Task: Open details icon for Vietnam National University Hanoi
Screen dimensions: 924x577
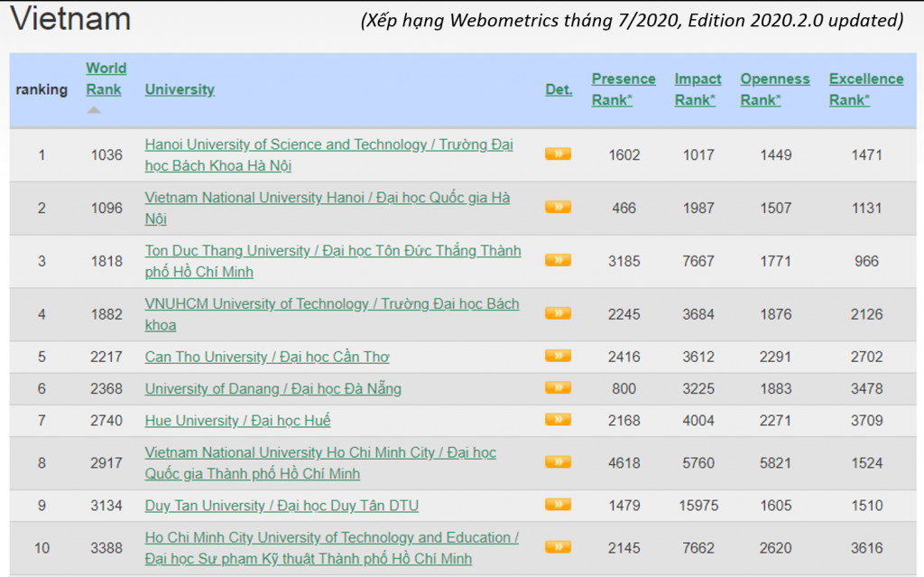Action: click(558, 208)
